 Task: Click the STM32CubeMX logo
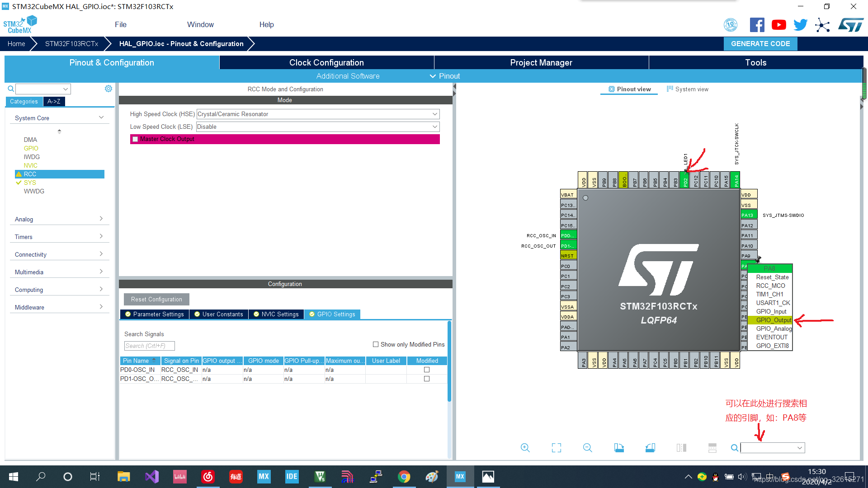20,24
